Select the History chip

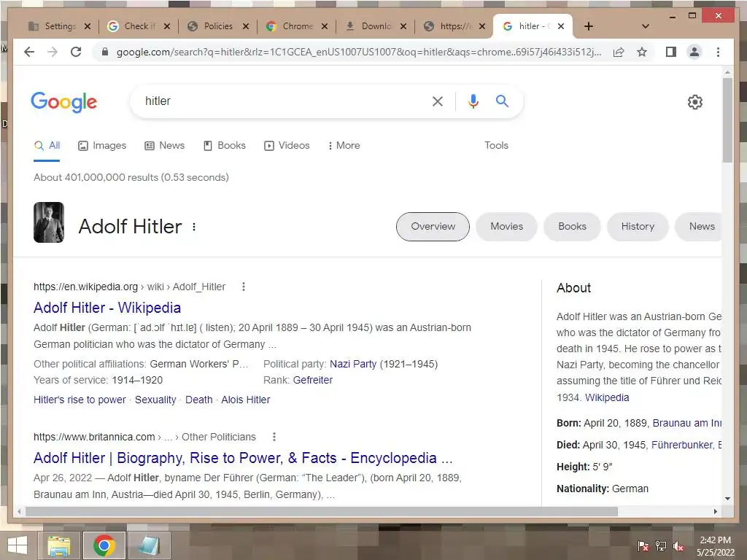click(x=638, y=227)
